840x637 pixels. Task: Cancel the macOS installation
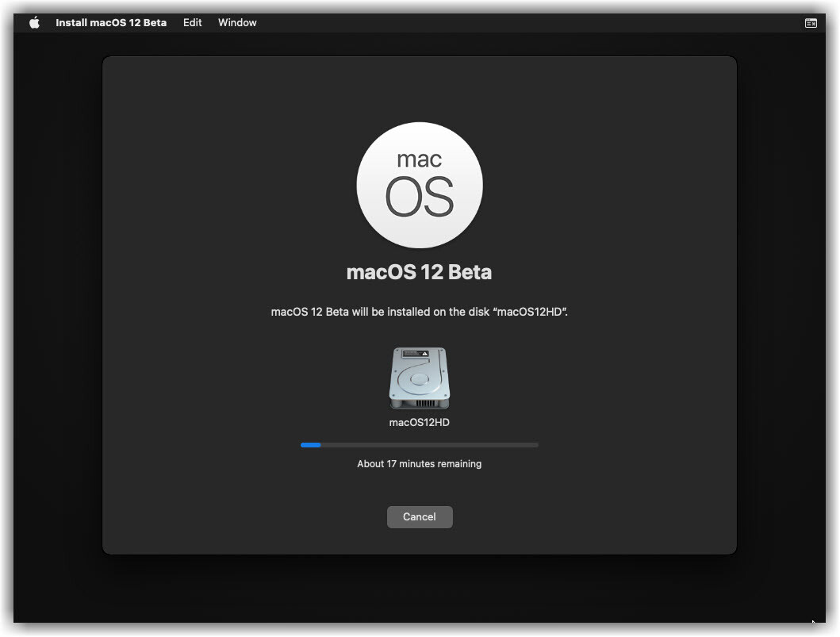click(420, 517)
